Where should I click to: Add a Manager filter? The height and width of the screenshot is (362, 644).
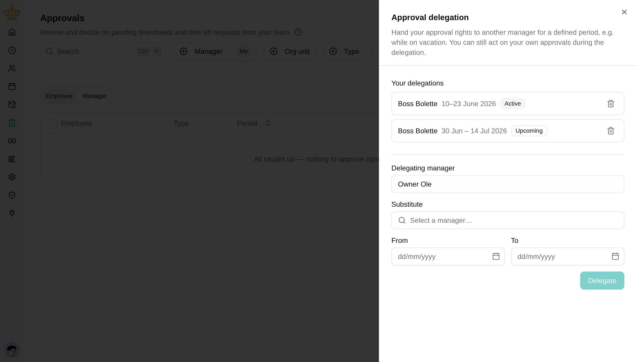[x=202, y=51]
